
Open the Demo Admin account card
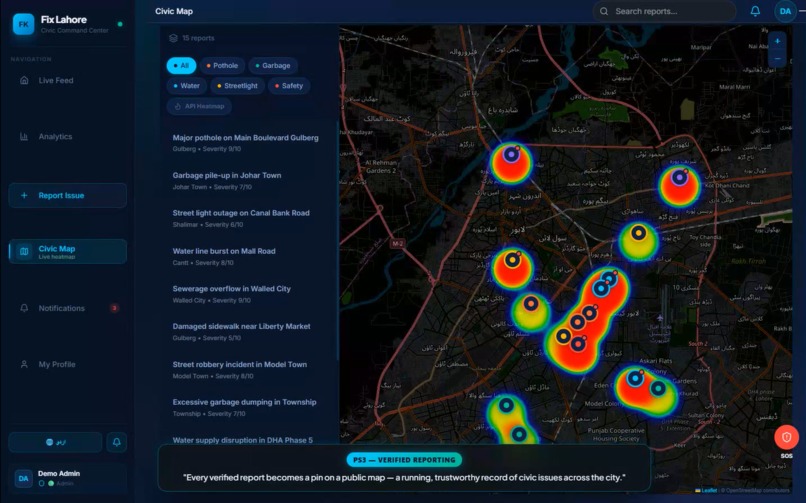click(67, 478)
